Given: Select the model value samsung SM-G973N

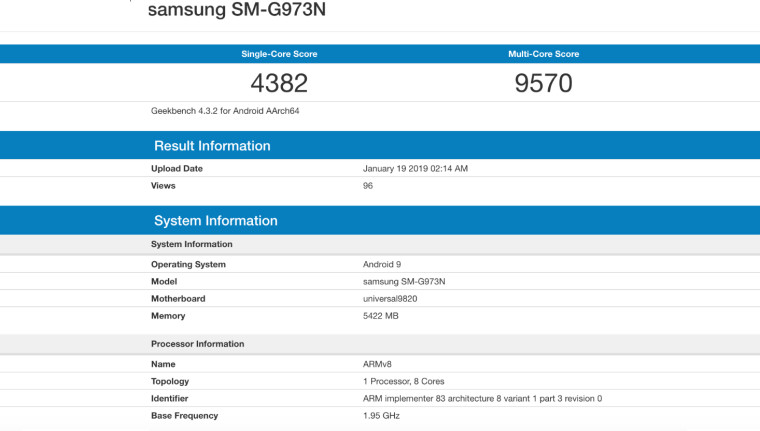Looking at the screenshot, I should (404, 282).
